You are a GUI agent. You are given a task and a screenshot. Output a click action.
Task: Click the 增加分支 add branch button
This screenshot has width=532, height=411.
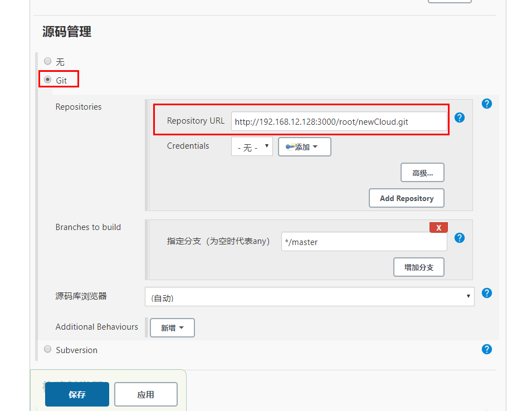(x=419, y=267)
